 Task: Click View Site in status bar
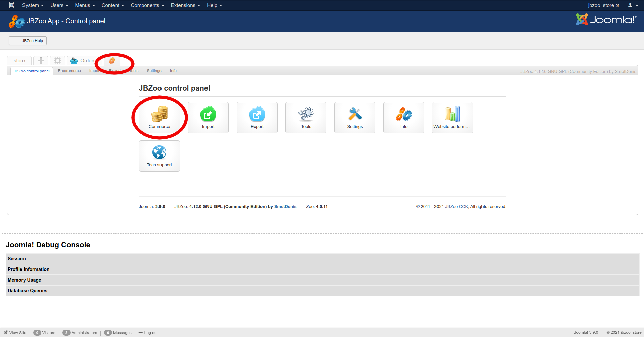point(15,333)
